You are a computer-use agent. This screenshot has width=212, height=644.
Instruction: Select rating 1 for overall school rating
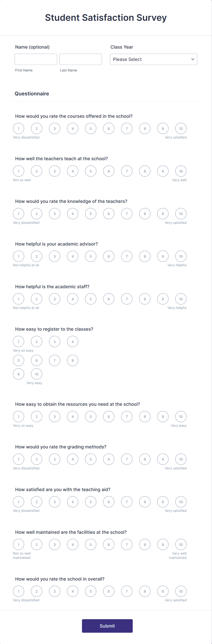point(18,591)
